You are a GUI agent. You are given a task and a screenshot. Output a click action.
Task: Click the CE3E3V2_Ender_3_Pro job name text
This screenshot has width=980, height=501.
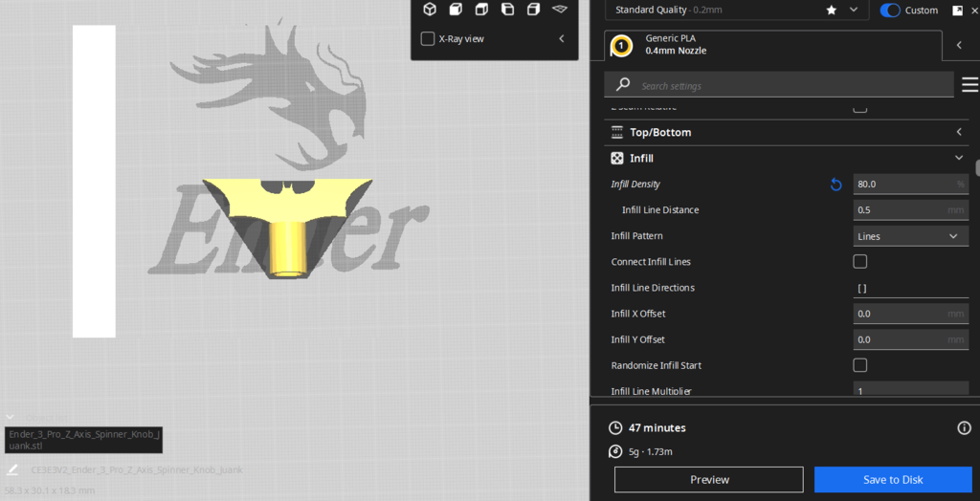(137, 469)
